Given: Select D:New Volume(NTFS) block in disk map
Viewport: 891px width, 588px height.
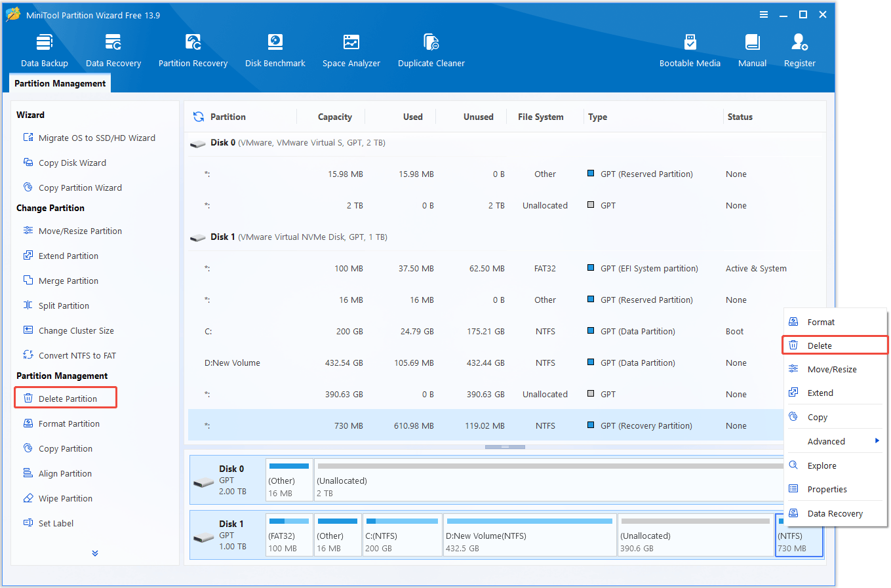Looking at the screenshot, I should (529, 535).
